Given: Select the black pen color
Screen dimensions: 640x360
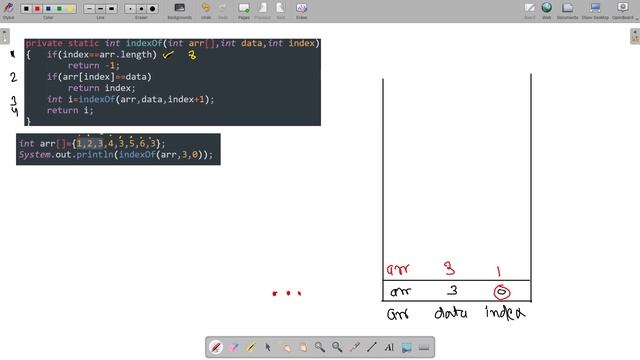Looking at the screenshot, I should [x=27, y=9].
